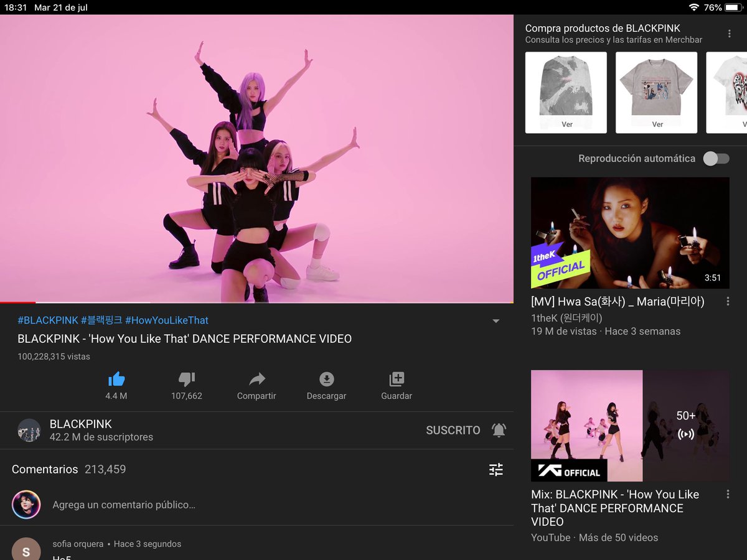The height and width of the screenshot is (560, 747).
Task: Open options menu for Hwa Sa Maria video
Action: pos(728,302)
